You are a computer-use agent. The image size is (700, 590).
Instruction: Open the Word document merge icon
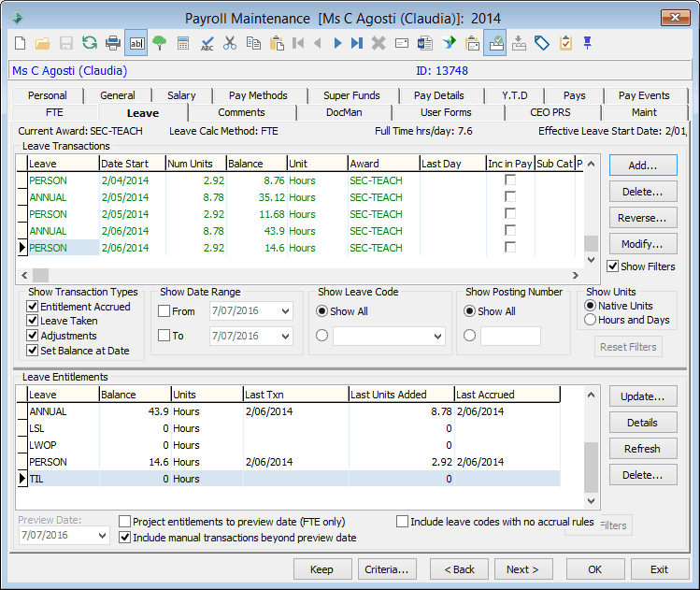(425, 43)
